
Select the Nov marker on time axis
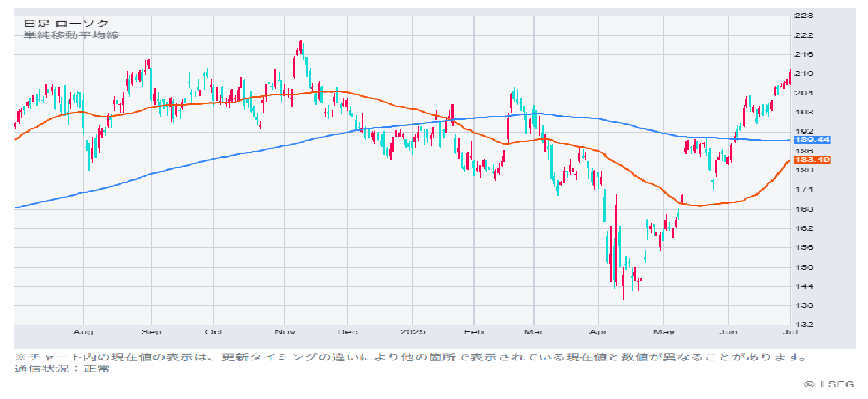pos(285,332)
